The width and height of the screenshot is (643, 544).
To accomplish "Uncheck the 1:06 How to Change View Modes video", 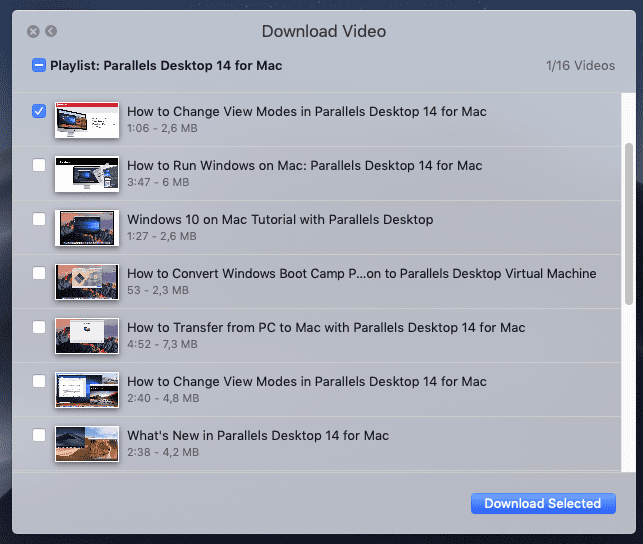I will (x=39, y=111).
